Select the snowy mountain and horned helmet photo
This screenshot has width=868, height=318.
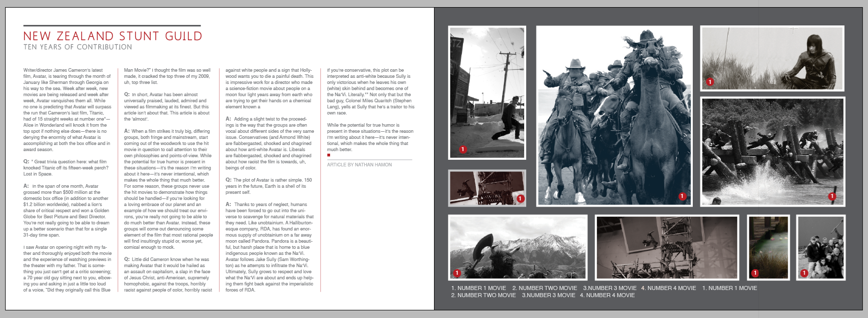pos(518,247)
